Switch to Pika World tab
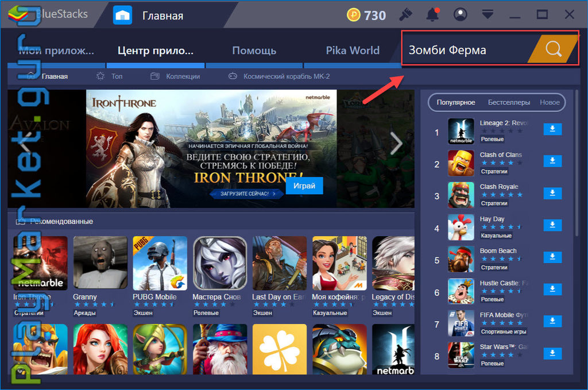Image resolution: width=588 pixels, height=390 pixels. coord(353,50)
